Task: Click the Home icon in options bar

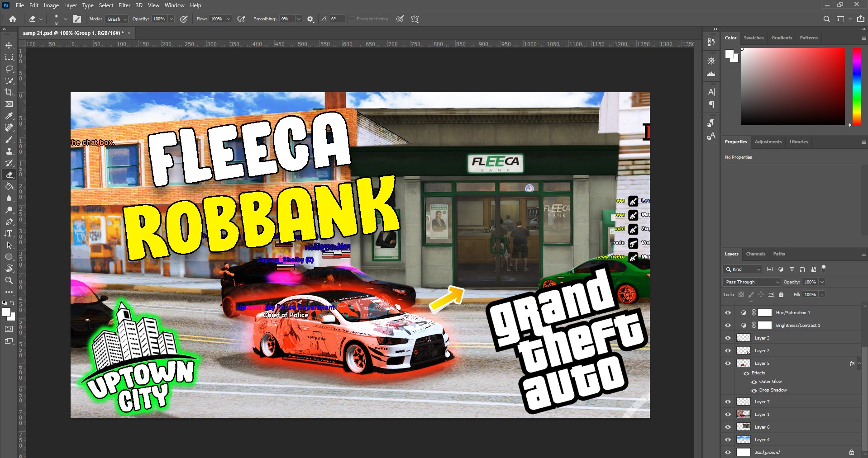Action: coord(13,19)
